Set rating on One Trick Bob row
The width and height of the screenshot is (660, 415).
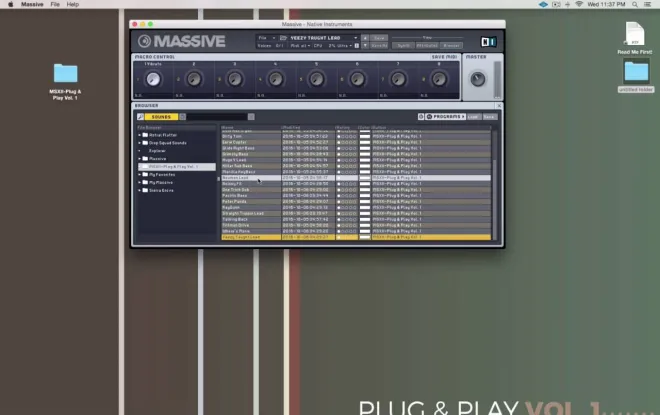pyautogui.click(x=347, y=190)
